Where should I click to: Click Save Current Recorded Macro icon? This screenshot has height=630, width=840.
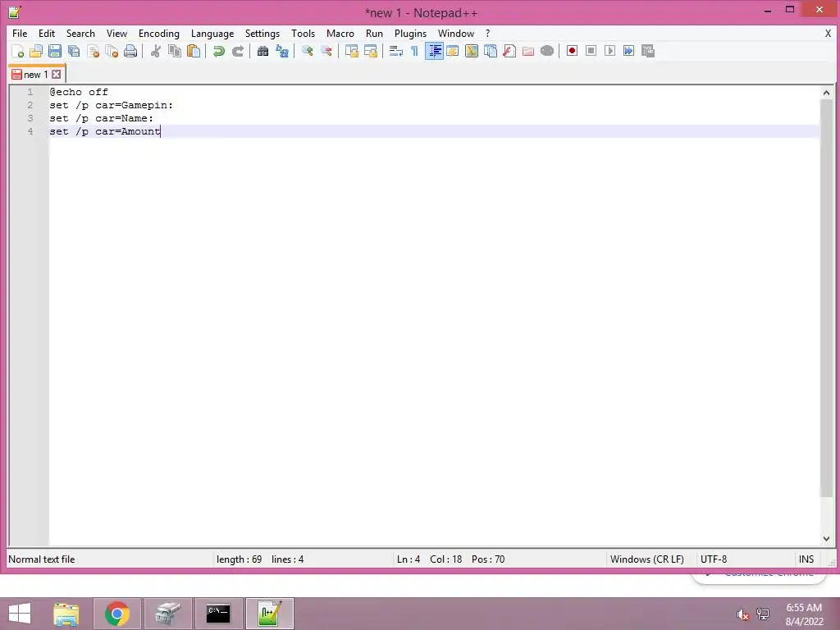[648, 51]
